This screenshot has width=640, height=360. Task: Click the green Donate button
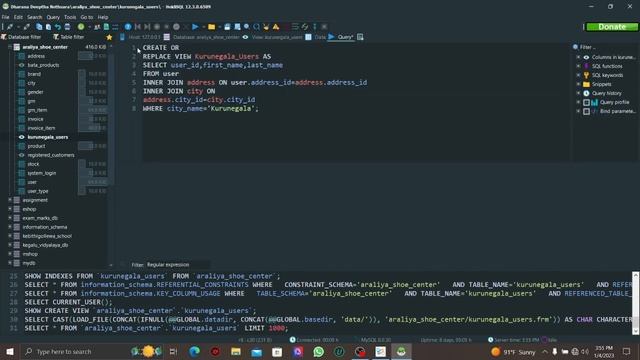pyautogui.click(x=612, y=27)
